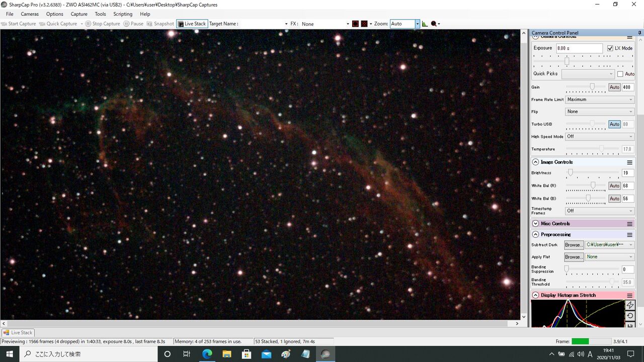The image size is (644, 362).
Task: Open the Flip dropdown
Action: [600, 112]
